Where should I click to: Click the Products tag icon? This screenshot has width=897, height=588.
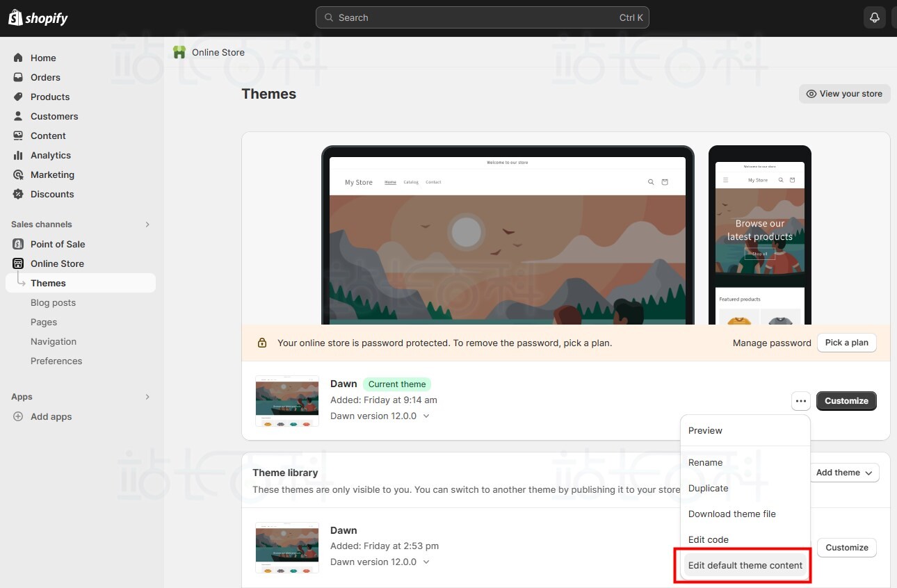coord(18,97)
